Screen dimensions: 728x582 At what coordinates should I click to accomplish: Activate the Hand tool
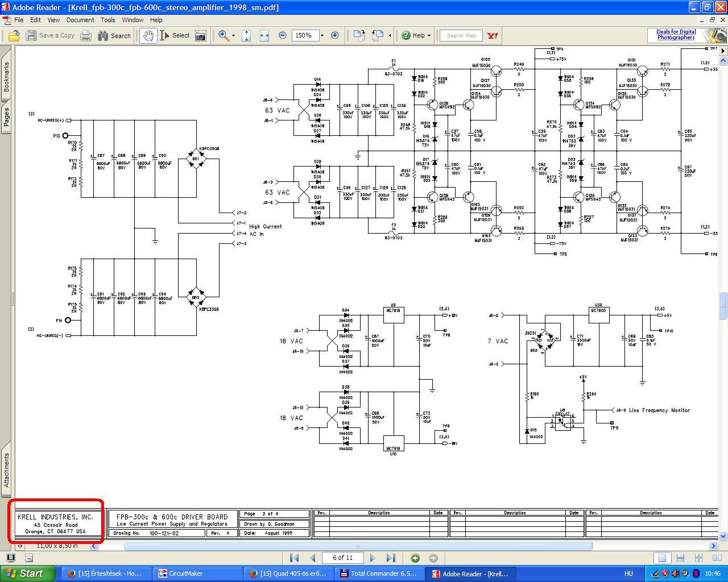coord(148,35)
